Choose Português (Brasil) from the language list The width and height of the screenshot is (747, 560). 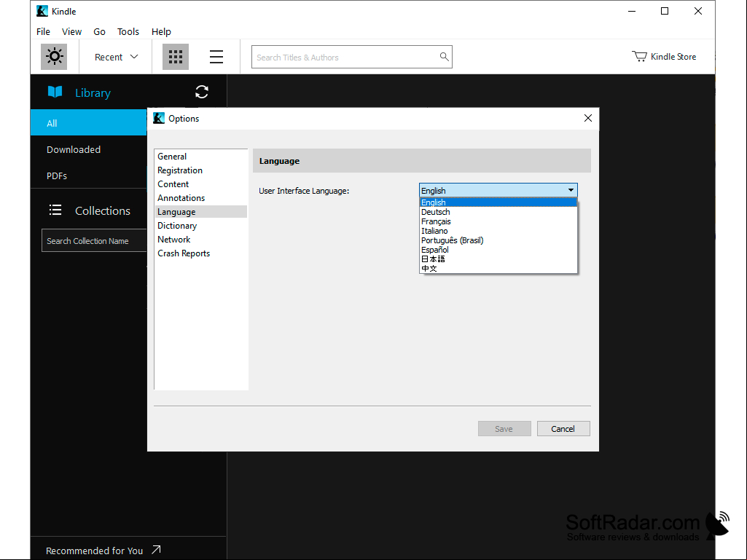[498, 240]
